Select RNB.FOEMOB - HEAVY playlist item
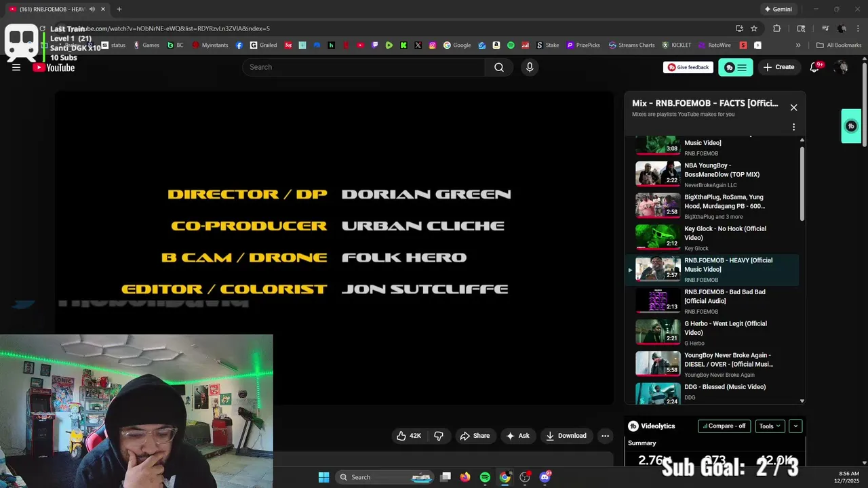The height and width of the screenshot is (488, 868). pos(712,270)
